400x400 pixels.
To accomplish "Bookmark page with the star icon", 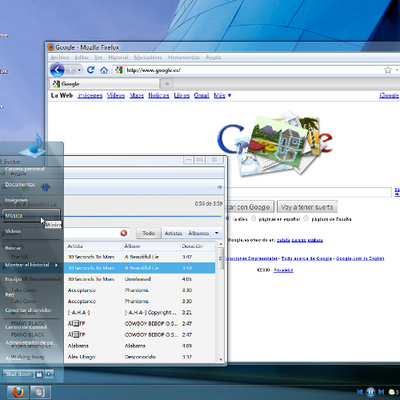I will (x=388, y=70).
